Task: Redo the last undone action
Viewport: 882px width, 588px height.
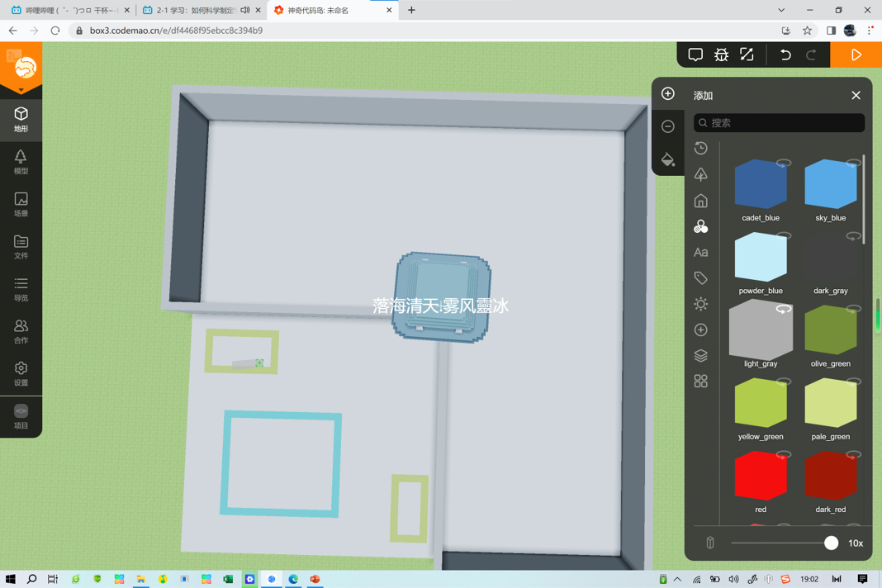Action: [811, 55]
